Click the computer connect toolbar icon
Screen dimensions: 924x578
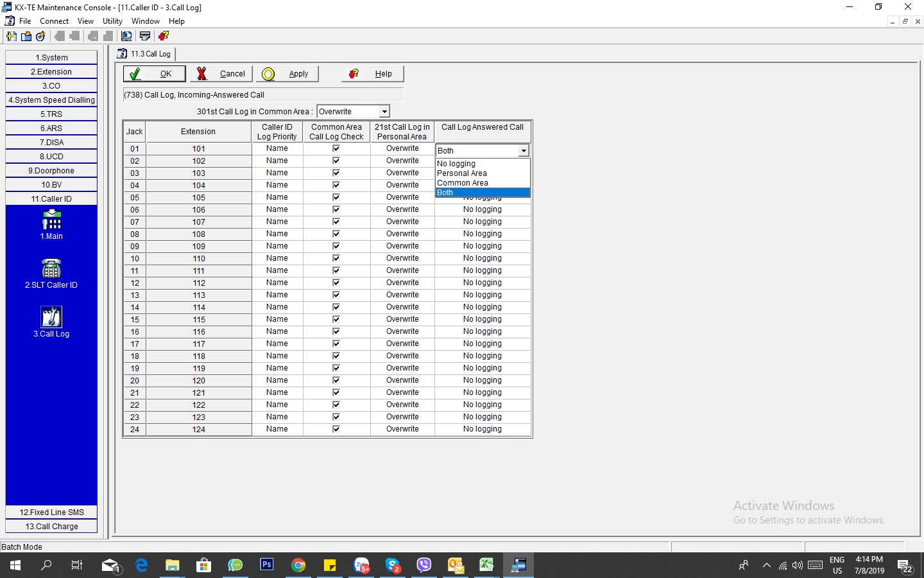pos(126,36)
